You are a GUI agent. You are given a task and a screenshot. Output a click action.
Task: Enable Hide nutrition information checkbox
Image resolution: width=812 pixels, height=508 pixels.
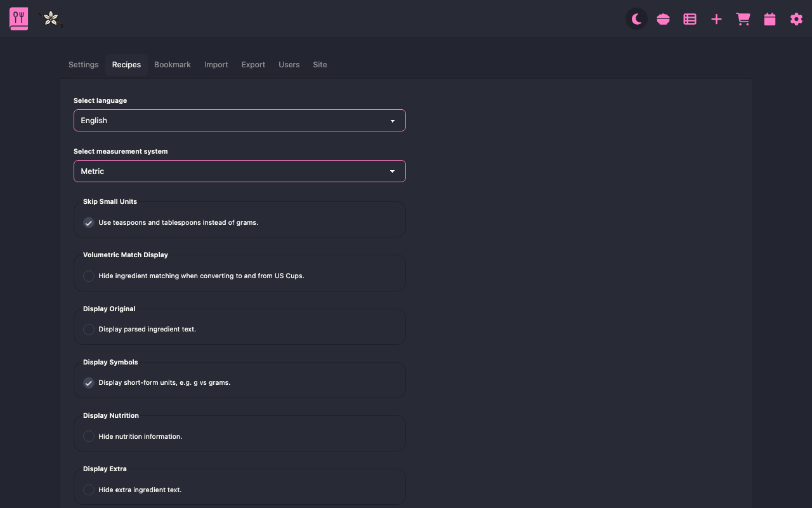(89, 436)
